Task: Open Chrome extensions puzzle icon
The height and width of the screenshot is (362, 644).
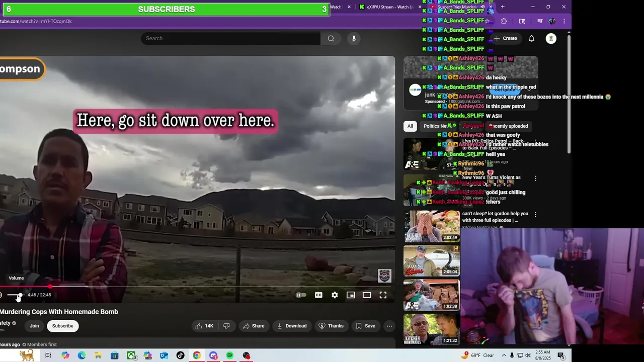Action: click(x=504, y=21)
